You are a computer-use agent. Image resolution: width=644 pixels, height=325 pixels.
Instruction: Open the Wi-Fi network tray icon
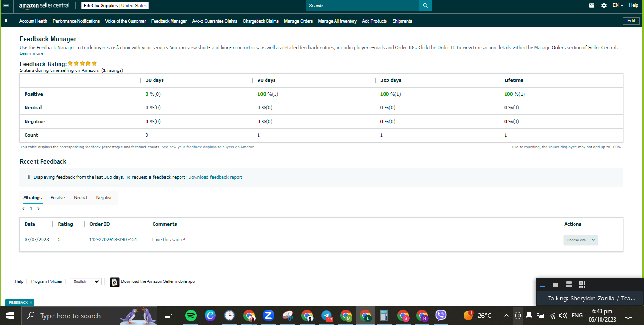552,316
